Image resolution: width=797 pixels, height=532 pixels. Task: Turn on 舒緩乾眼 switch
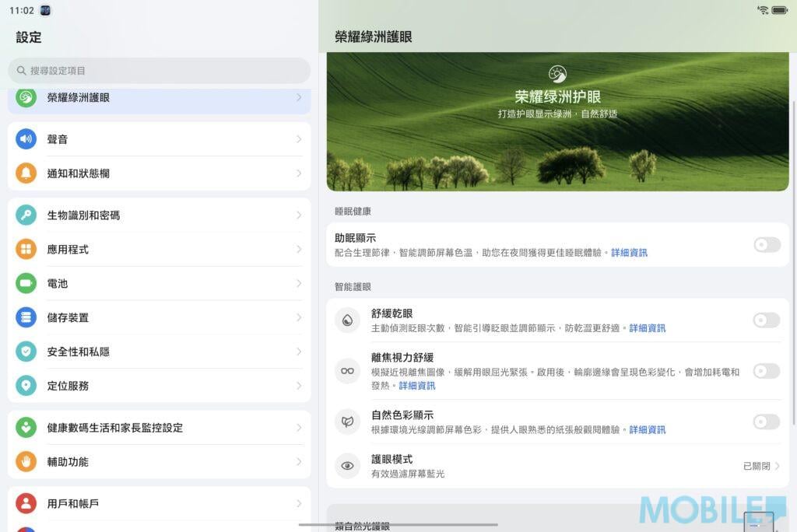click(x=766, y=320)
